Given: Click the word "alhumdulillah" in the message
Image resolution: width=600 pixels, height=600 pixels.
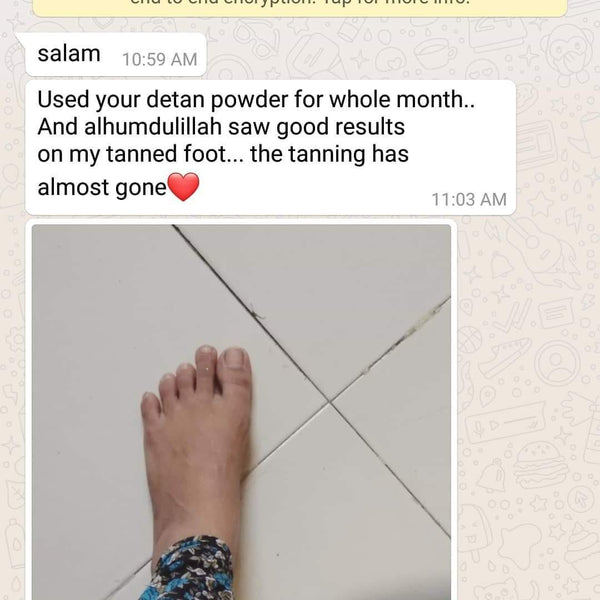Looking at the screenshot, I should click(x=153, y=127).
